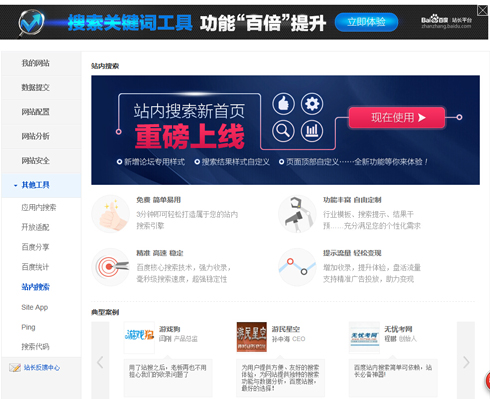Screen dimensions: 490x399
Task: Click the 无忧考网 case title
Action: (398, 329)
